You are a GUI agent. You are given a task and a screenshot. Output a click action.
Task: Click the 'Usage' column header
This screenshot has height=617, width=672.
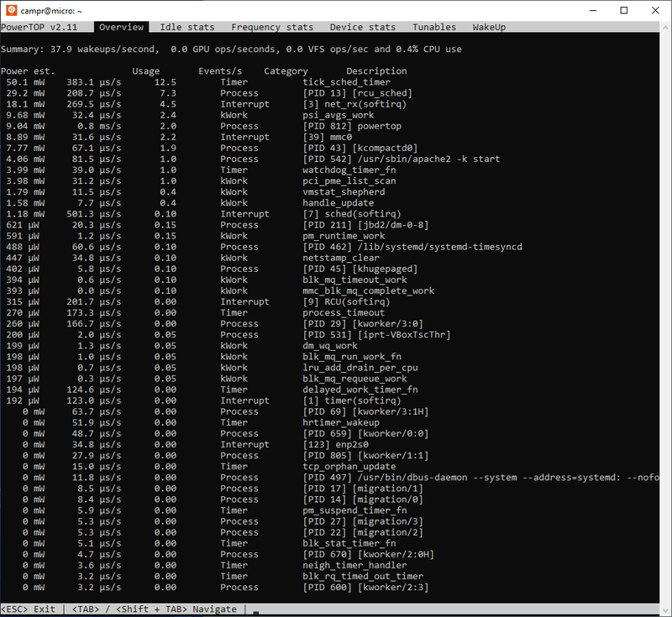[145, 71]
